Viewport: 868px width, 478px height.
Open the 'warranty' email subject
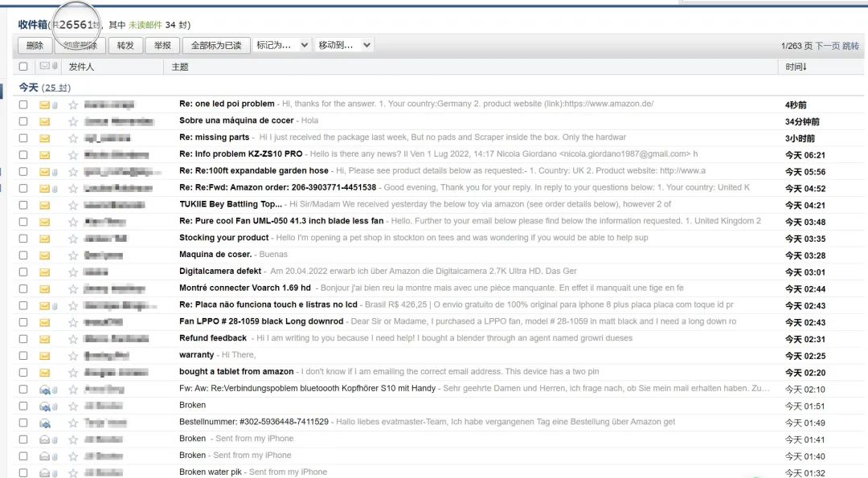point(197,354)
